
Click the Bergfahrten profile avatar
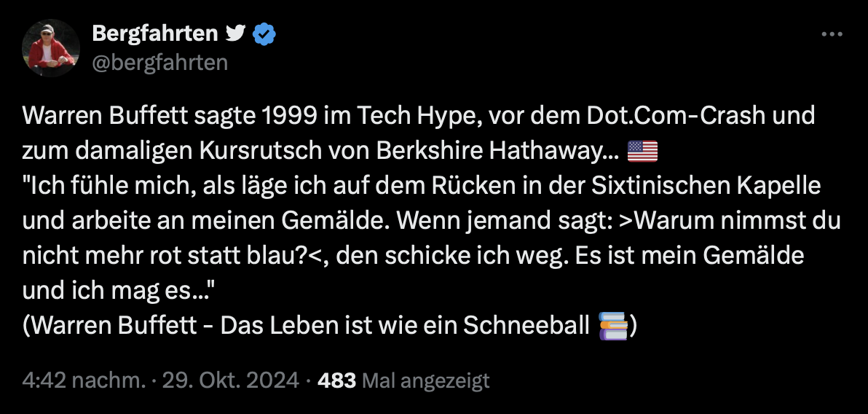click(51, 48)
